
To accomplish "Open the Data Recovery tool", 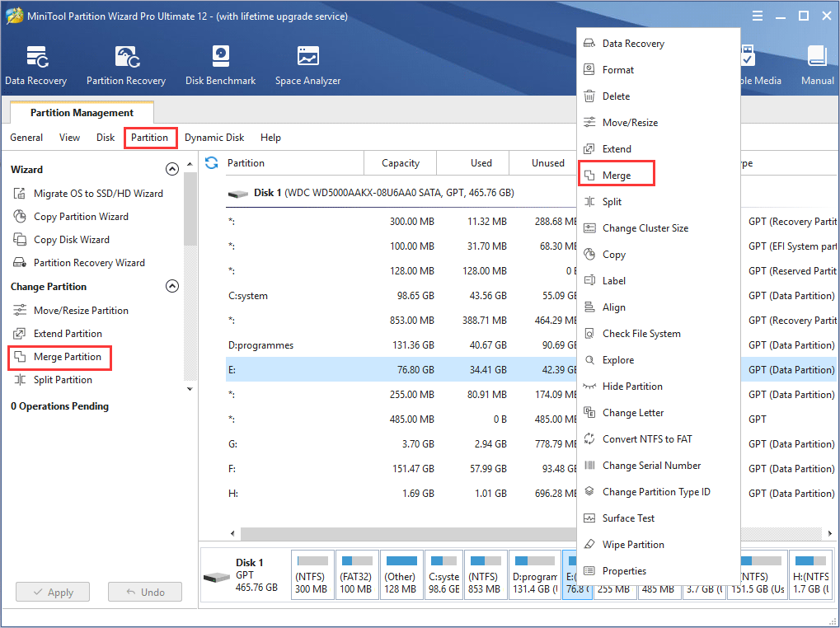I will 35,64.
